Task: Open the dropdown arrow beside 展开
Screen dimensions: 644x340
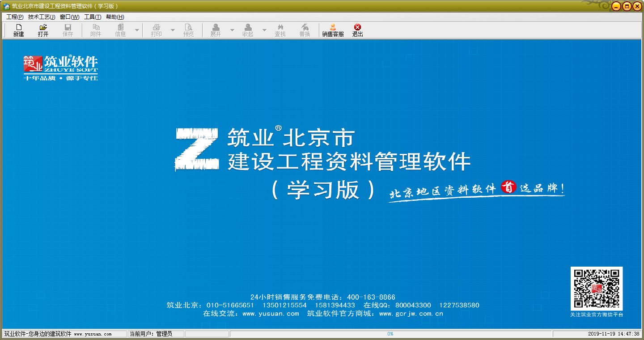Action: point(232,30)
